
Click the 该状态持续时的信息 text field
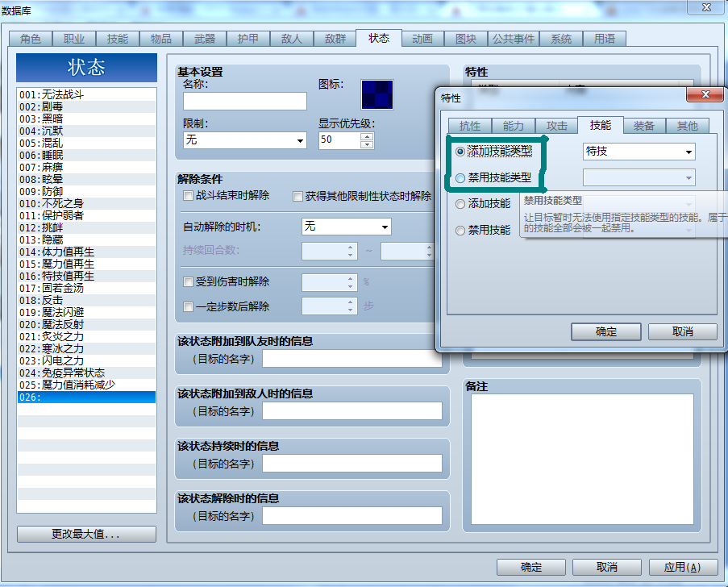(x=352, y=464)
